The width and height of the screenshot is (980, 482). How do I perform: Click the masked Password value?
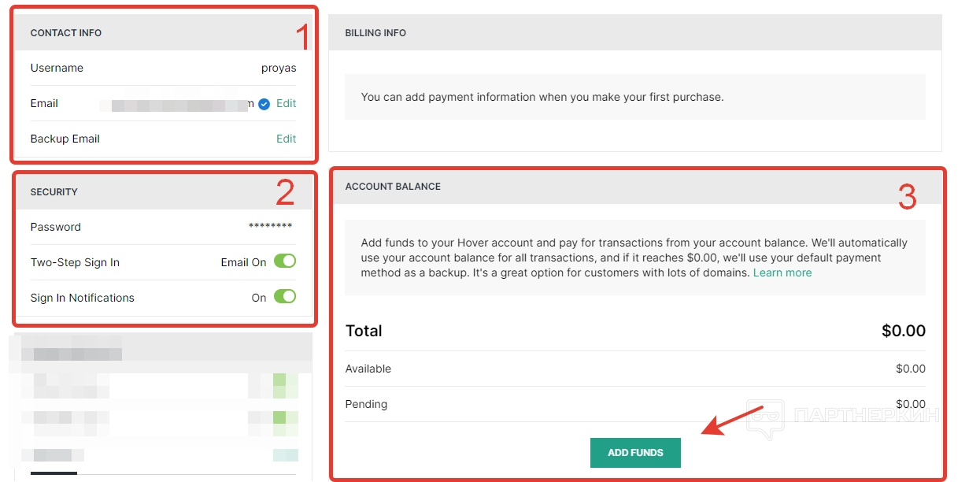[270, 227]
